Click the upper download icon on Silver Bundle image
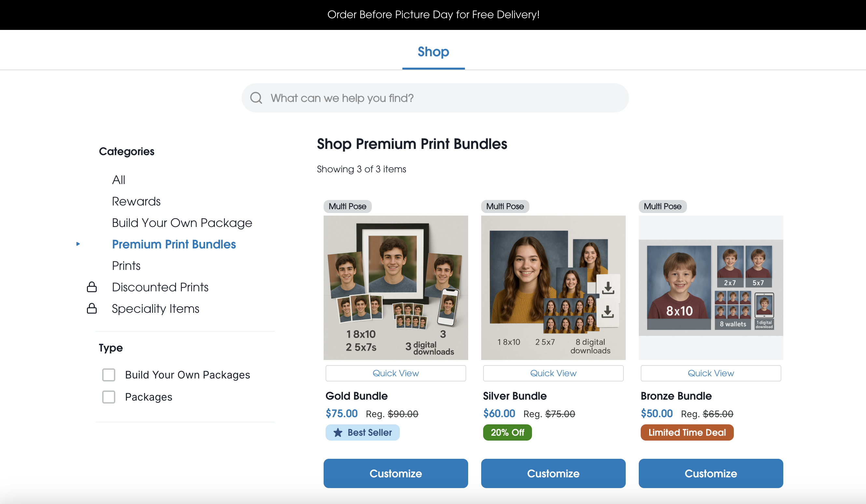866x504 pixels. coord(608,288)
